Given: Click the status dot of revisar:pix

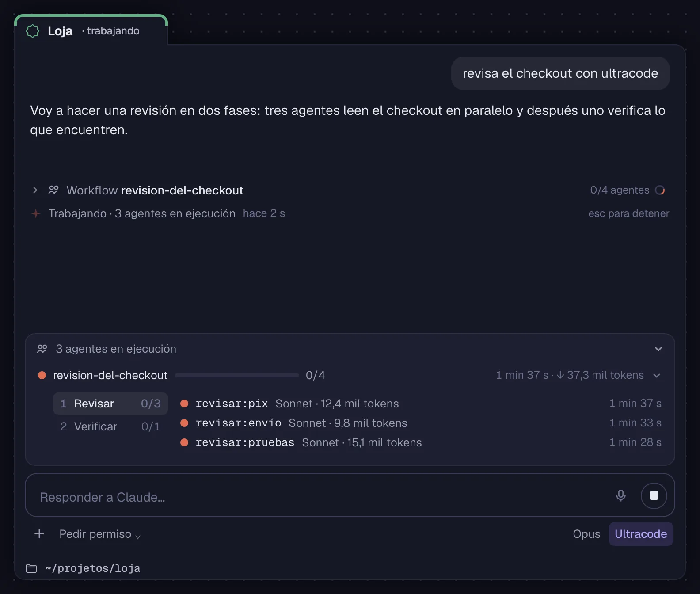Looking at the screenshot, I should tap(184, 404).
